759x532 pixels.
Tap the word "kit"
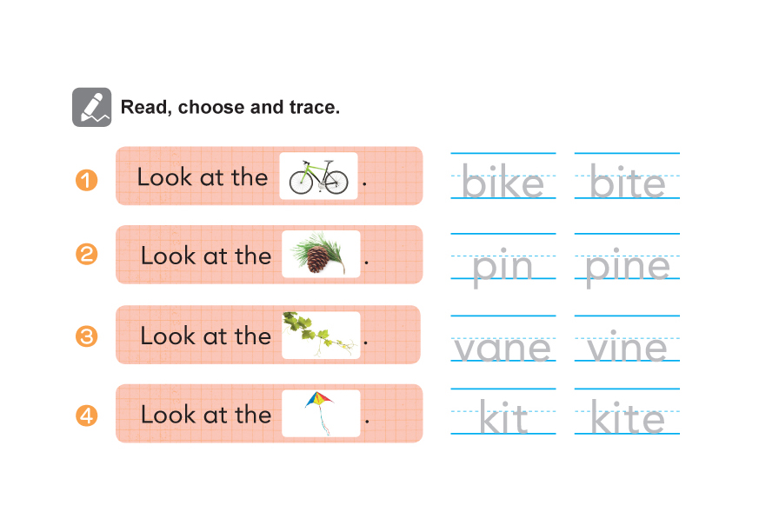[503, 421]
